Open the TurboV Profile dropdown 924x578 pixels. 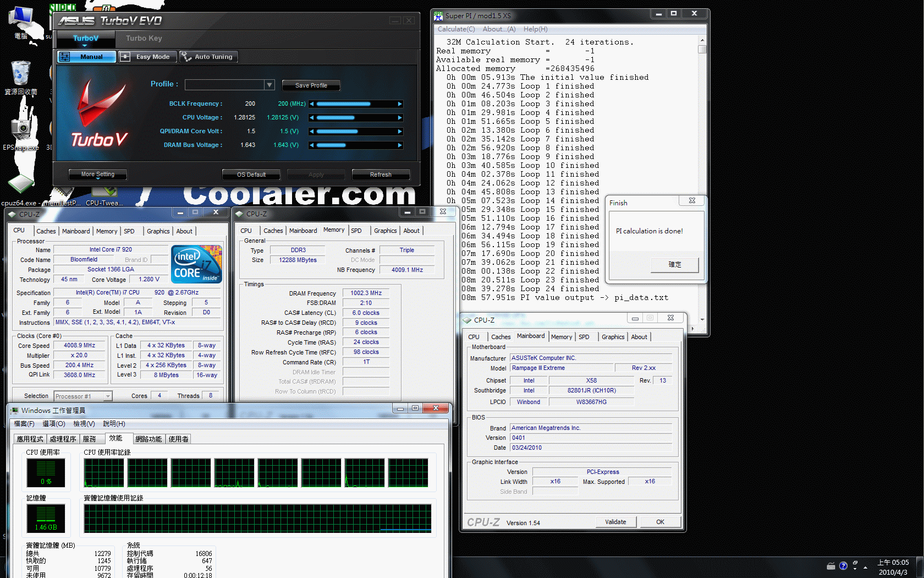pos(269,85)
